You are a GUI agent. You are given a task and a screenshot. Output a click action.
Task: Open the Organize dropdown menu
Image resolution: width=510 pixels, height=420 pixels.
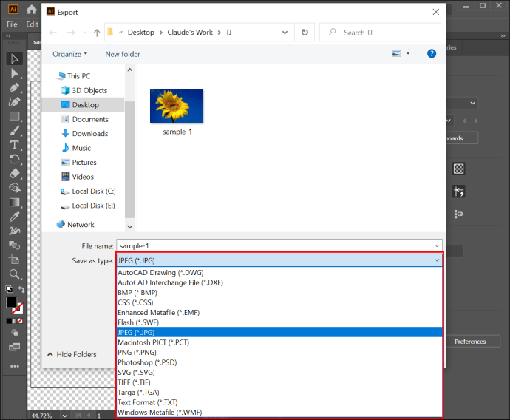click(x=69, y=54)
